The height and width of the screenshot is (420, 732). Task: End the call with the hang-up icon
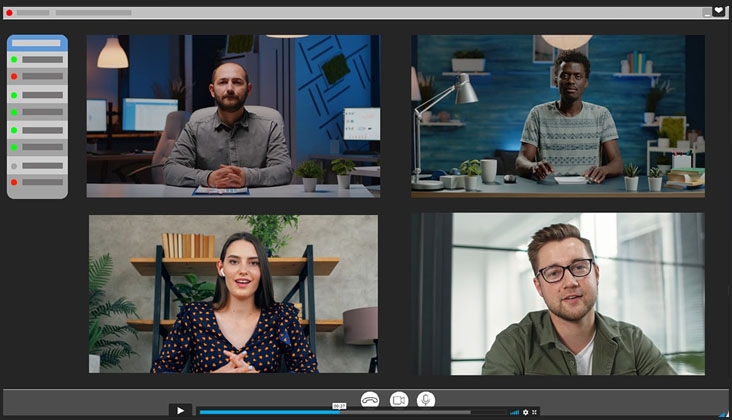(x=370, y=399)
